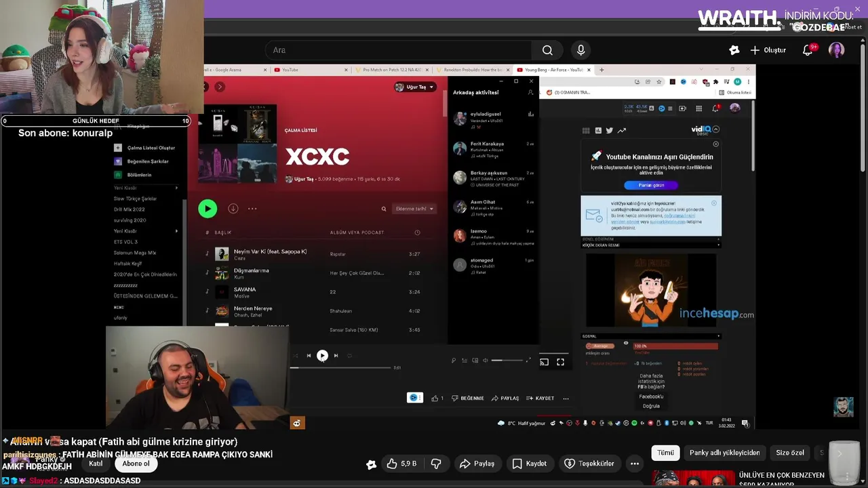This screenshot has width=868, height=488.
Task: Save the video with the Kaydet button
Action: (x=529, y=464)
